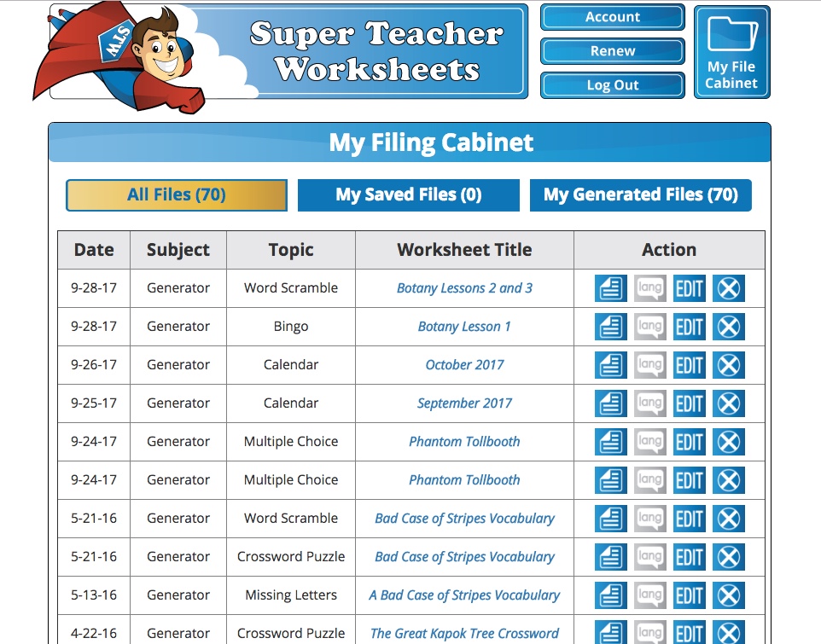Open the September 2017 worksheet link

tap(464, 403)
